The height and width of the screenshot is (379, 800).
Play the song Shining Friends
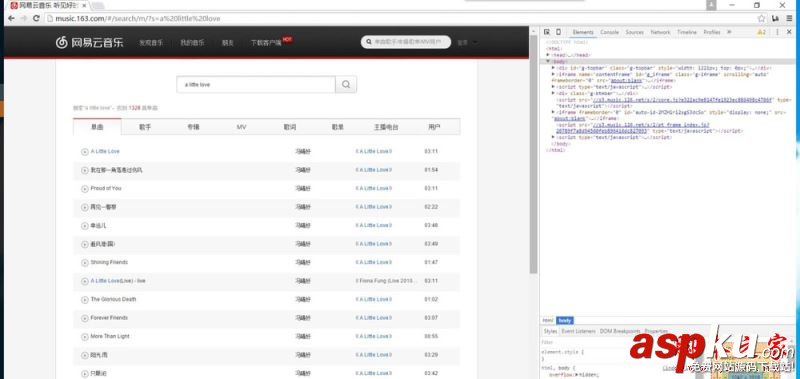tap(85, 263)
